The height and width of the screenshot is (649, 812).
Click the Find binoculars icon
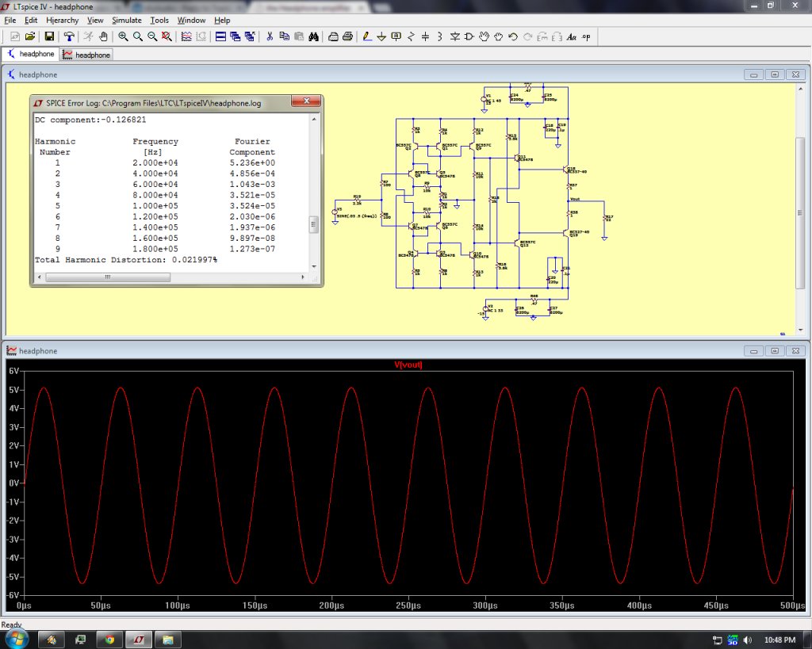(313, 36)
